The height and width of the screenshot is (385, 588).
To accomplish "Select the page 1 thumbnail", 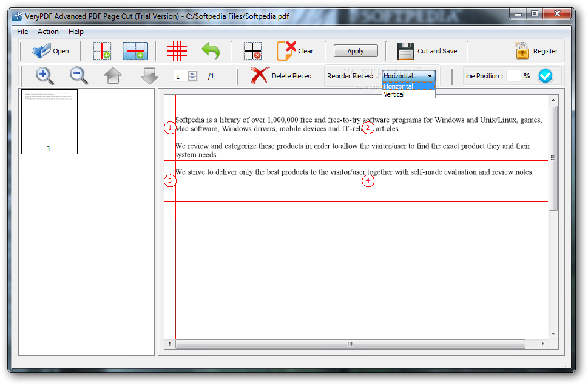I will 49,121.
